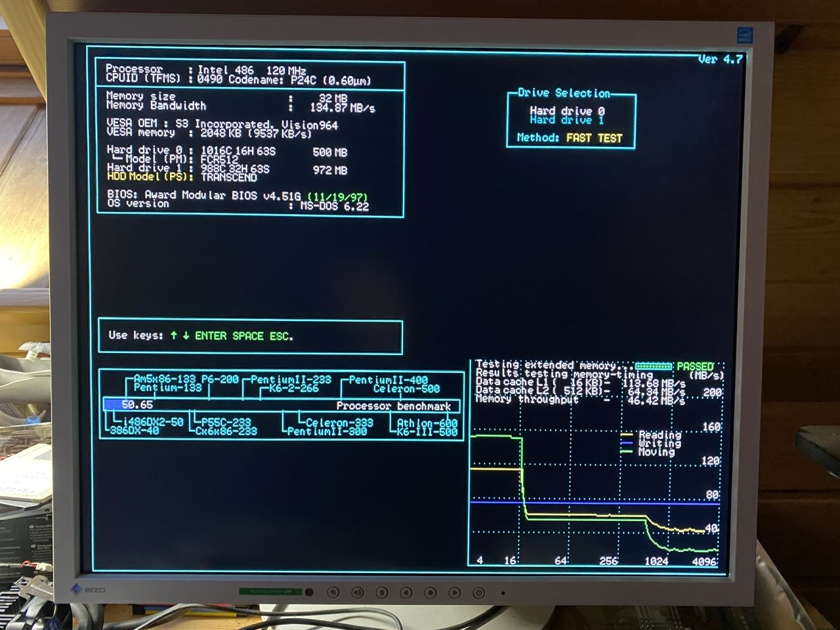Click the 'K6-III-500' benchmark marker
Viewport: 840px width, 630px height.
pos(427,432)
